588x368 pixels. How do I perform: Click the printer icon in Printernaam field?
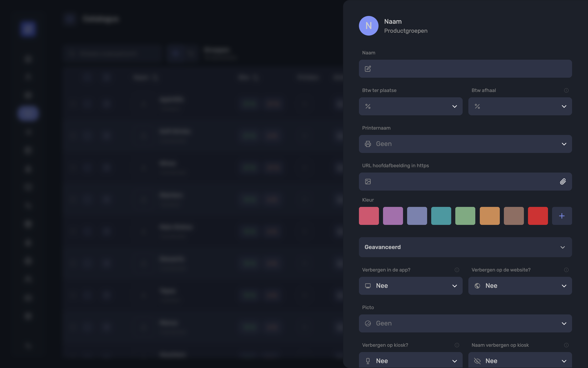coord(368,144)
